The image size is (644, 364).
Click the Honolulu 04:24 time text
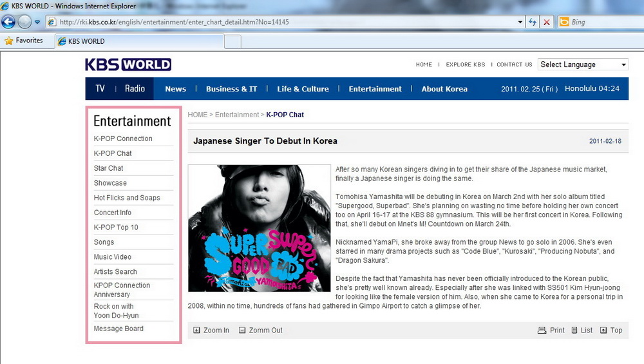click(592, 88)
